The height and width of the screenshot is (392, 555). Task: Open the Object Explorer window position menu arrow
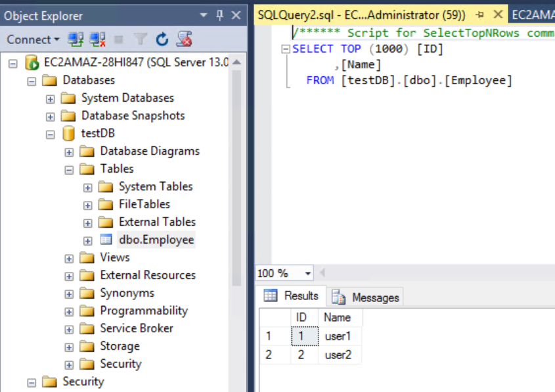[x=203, y=15]
